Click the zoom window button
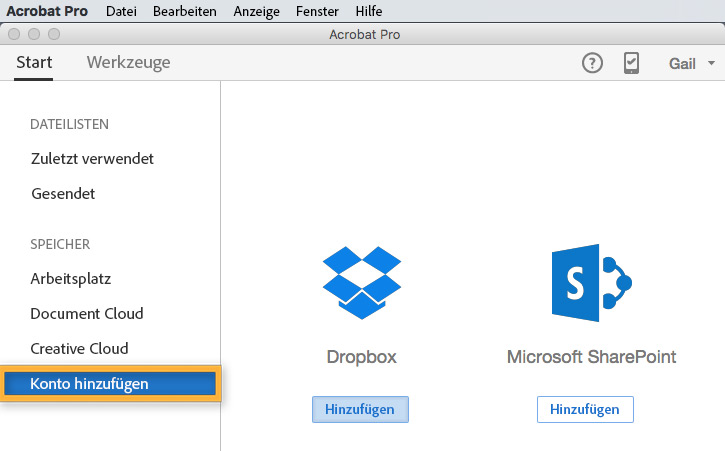The height and width of the screenshot is (451, 725). coord(54,34)
